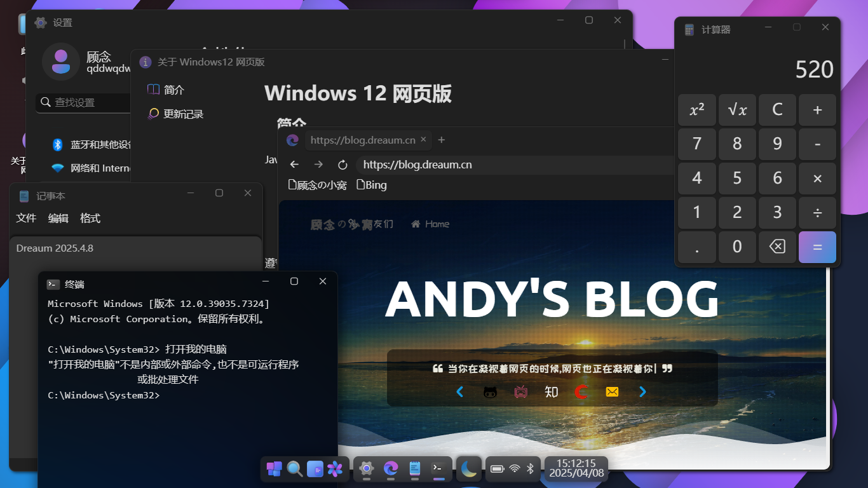This screenshot has width=868, height=488.
Task: Click the left arrow on the blog carousel
Action: click(x=459, y=392)
